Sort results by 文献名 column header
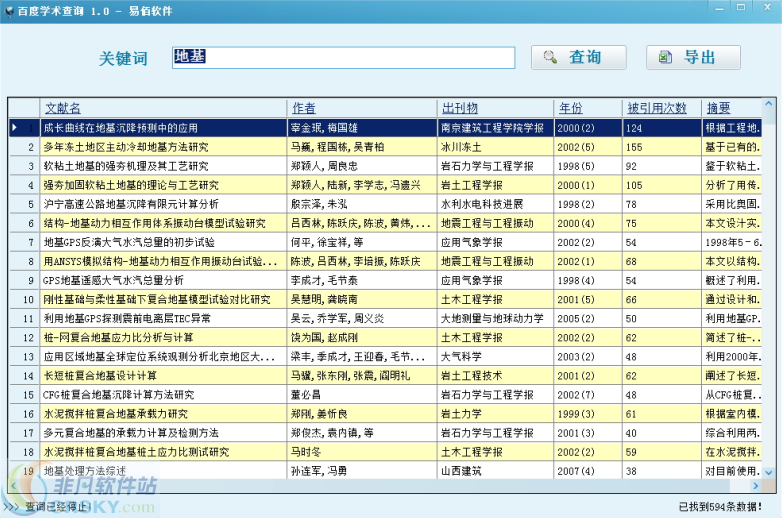 tap(62, 108)
